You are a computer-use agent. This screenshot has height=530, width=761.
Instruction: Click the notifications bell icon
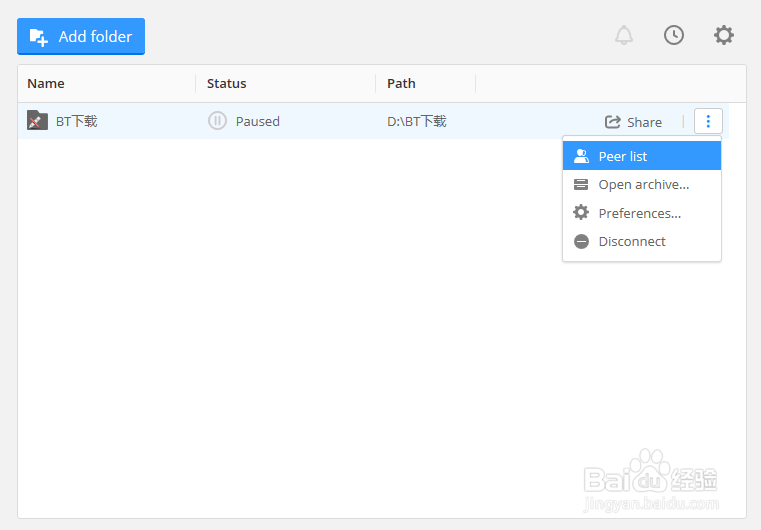[x=624, y=36]
